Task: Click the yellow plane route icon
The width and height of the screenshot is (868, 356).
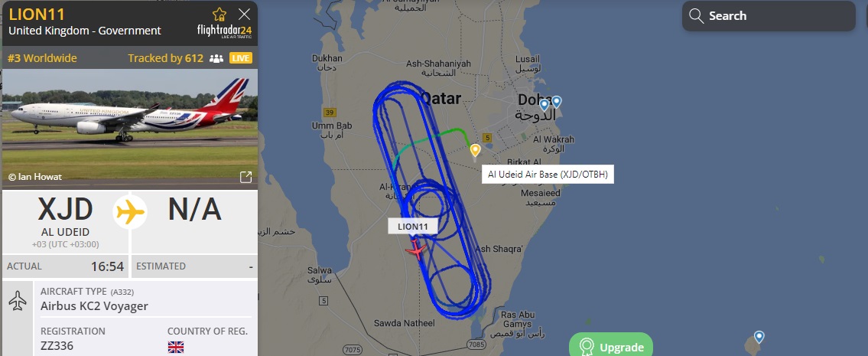Action: (x=130, y=212)
